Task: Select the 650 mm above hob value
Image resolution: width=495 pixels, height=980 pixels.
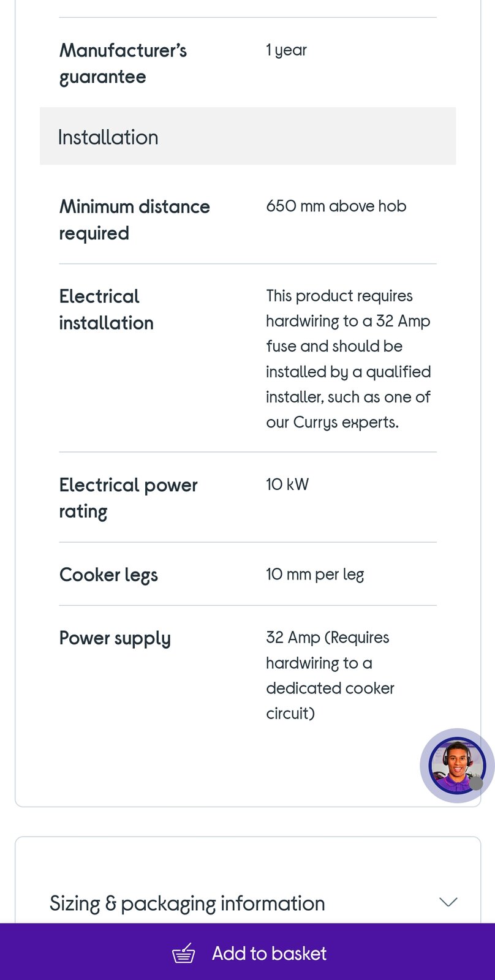Action: (336, 206)
